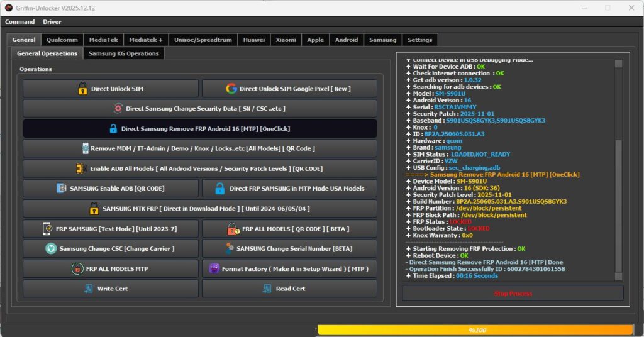644x337 pixels.
Task: Click the Security Patch 2025-11-01 log line
Action: pos(450,114)
